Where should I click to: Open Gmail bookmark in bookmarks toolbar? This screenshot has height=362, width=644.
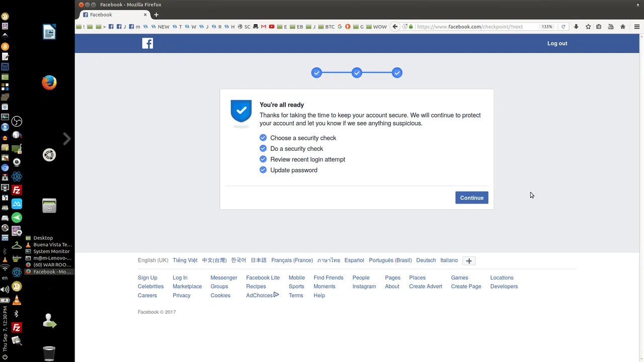coord(263,27)
